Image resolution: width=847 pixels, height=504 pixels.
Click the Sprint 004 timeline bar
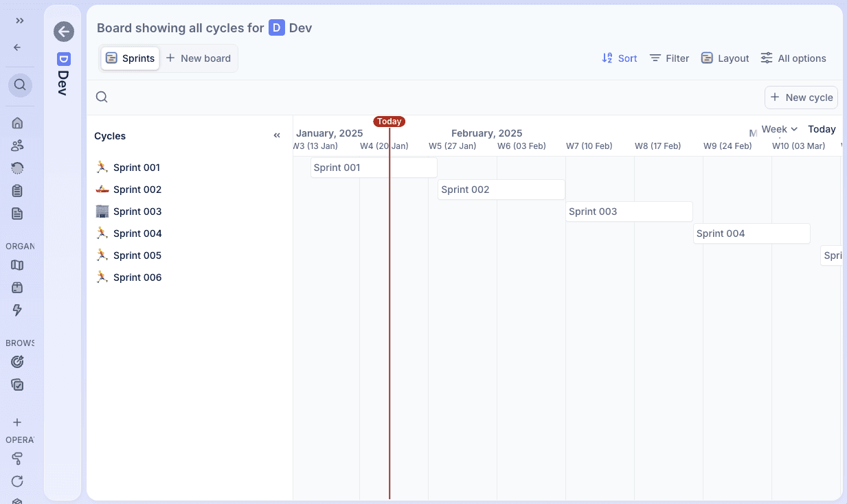pos(752,233)
